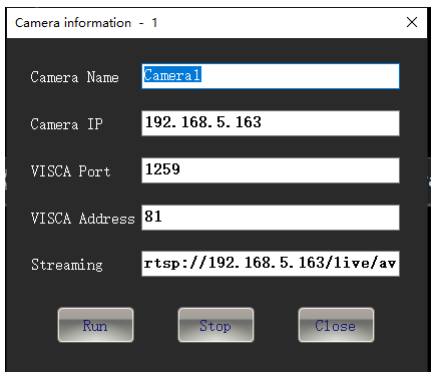Screen dimensions: 443x378
Task: Click the "VISCA Port" label
Action: (x=70, y=171)
